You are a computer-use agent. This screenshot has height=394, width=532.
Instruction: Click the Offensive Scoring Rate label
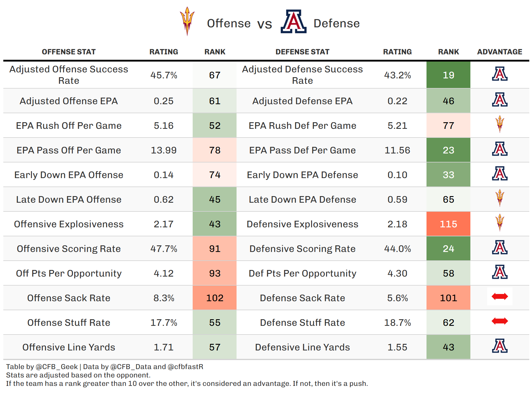[69, 249]
